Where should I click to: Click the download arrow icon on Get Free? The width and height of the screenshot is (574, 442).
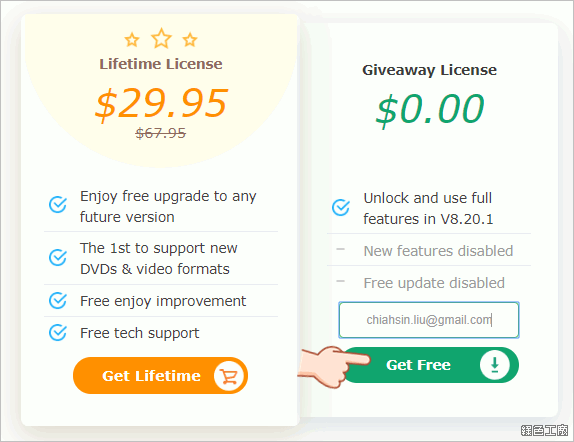click(495, 365)
